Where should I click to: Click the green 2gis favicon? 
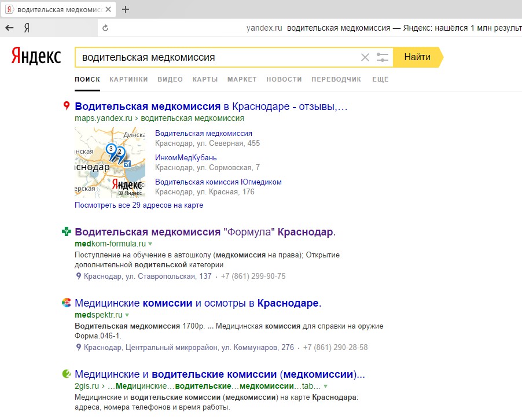67,374
